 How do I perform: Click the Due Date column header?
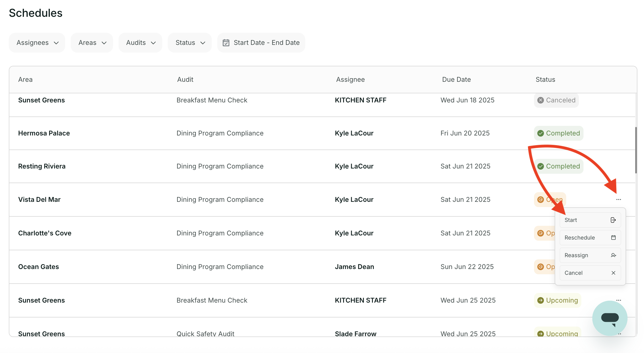[x=456, y=80]
